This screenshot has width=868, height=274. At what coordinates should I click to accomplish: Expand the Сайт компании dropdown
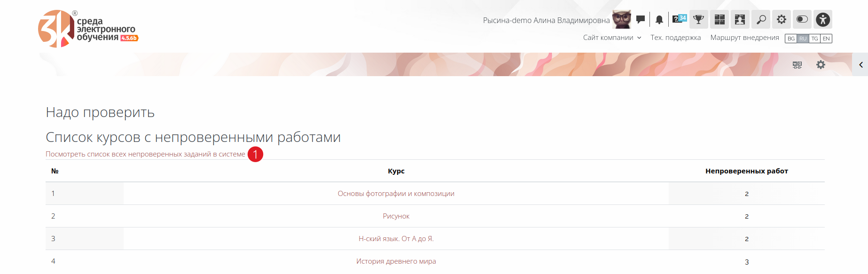(612, 38)
